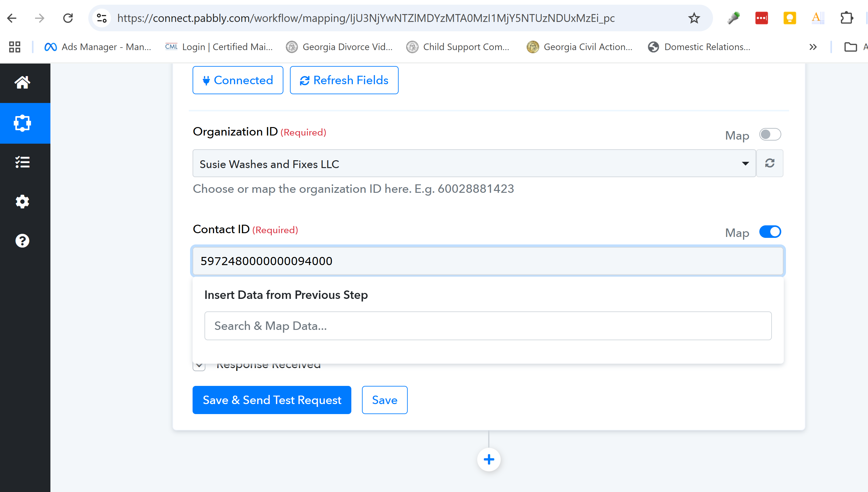Screen dimensions: 868x492
Task: Open the Georgia Divorce Vid bookmark
Action: coord(339,47)
